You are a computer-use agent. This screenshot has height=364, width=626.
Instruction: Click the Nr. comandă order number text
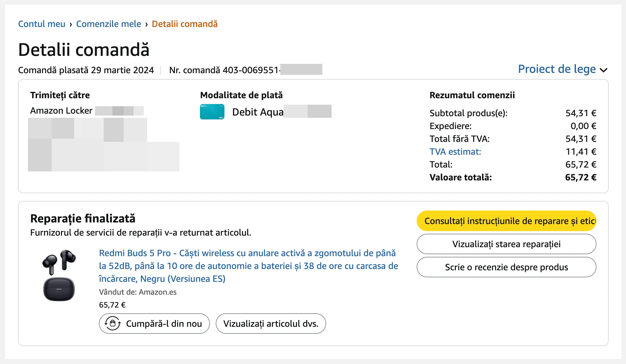224,70
